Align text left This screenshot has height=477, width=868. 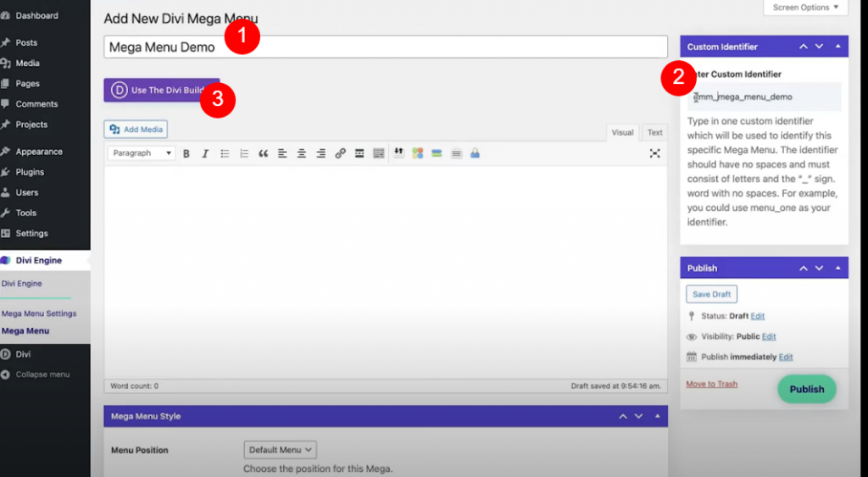[282, 154]
